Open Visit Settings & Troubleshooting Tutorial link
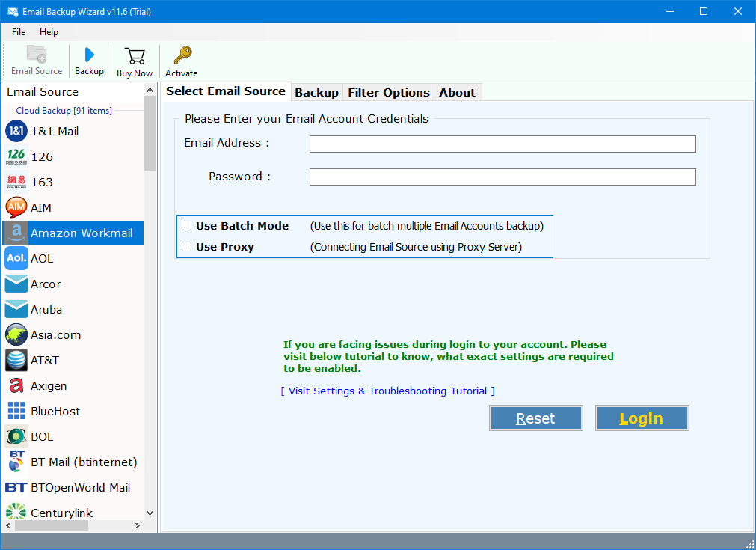 point(387,391)
